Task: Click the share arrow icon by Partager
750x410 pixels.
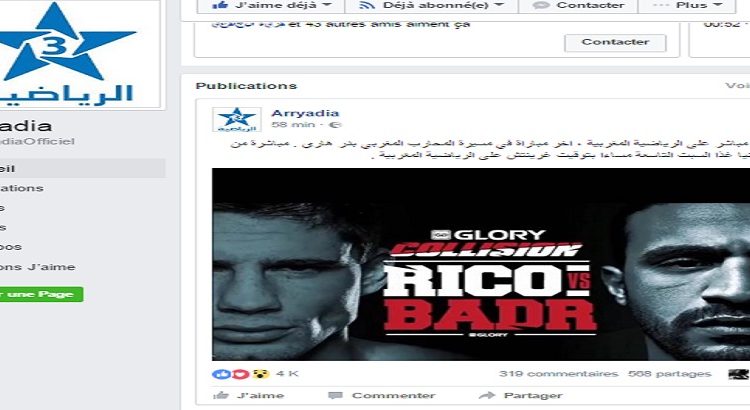Action: tap(487, 395)
